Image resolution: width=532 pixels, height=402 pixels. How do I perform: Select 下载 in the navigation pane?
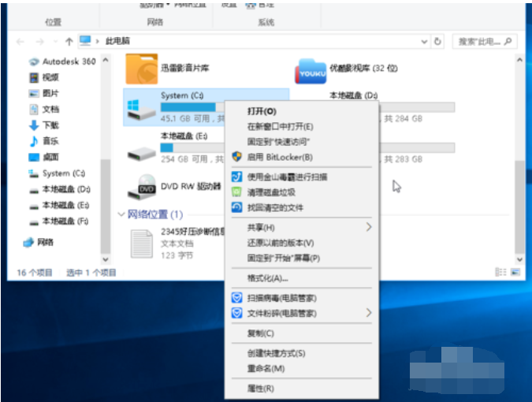pyautogui.click(x=50, y=125)
